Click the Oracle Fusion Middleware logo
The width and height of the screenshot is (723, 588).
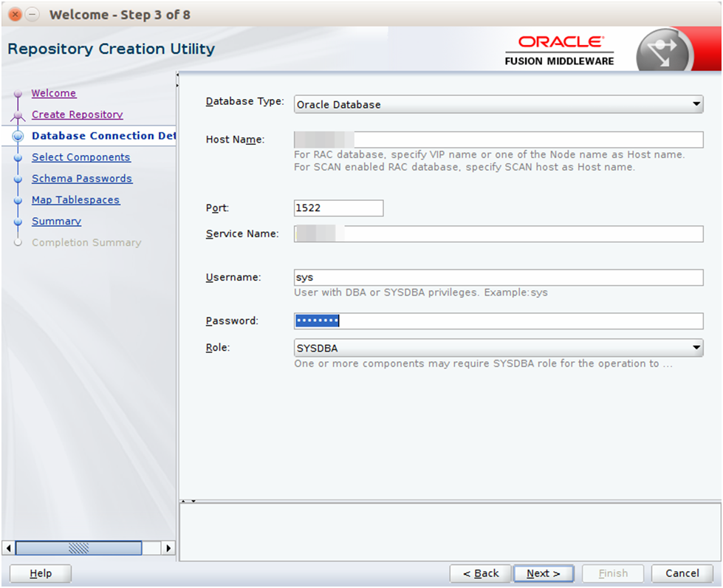(x=559, y=51)
